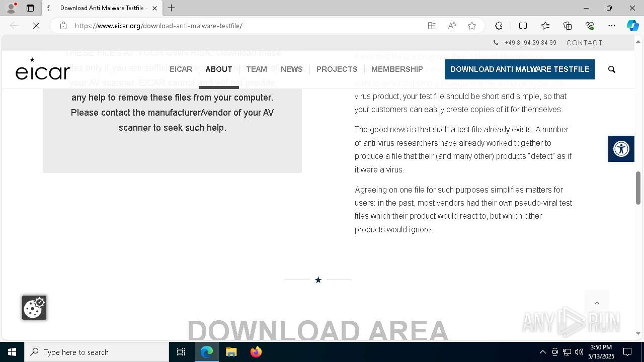Open a new browser tab
The width and height of the screenshot is (644, 362).
coord(172,8)
